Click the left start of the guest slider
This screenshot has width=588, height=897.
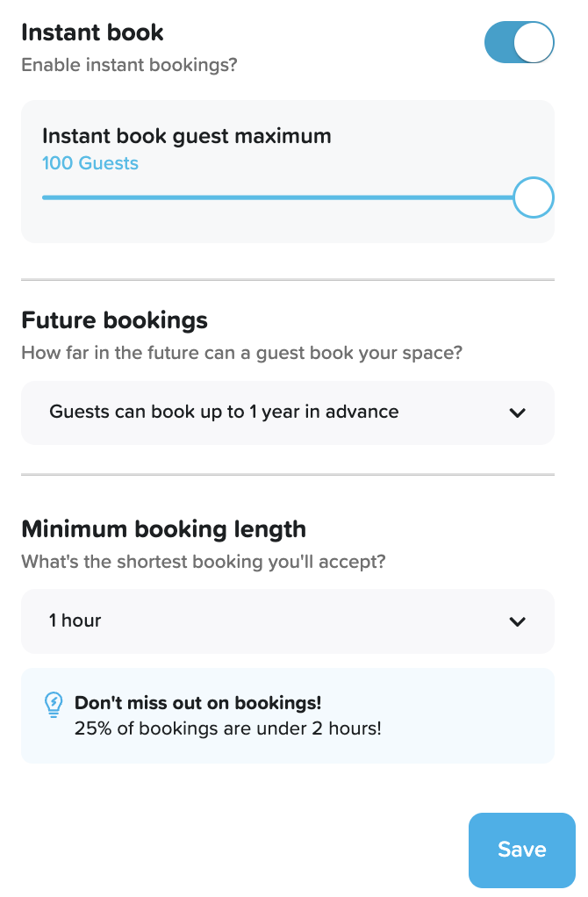(46, 197)
